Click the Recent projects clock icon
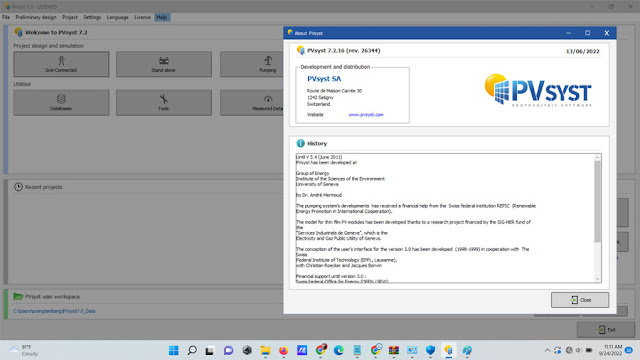Screen dimensions: 640x360 point(18,187)
